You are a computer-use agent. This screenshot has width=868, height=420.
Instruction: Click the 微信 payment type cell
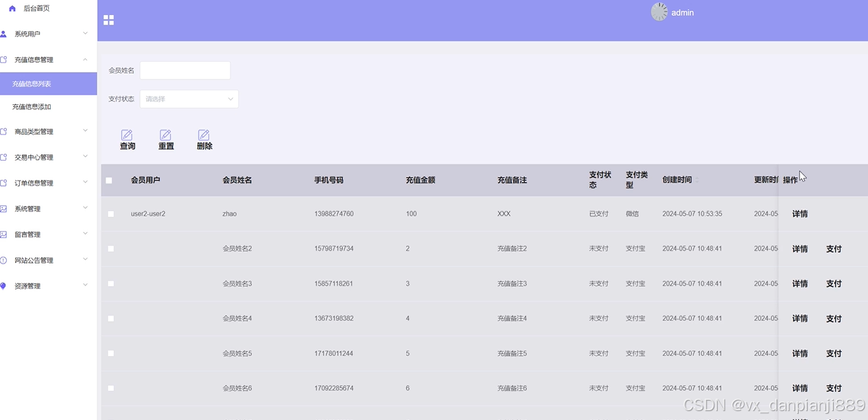click(632, 214)
